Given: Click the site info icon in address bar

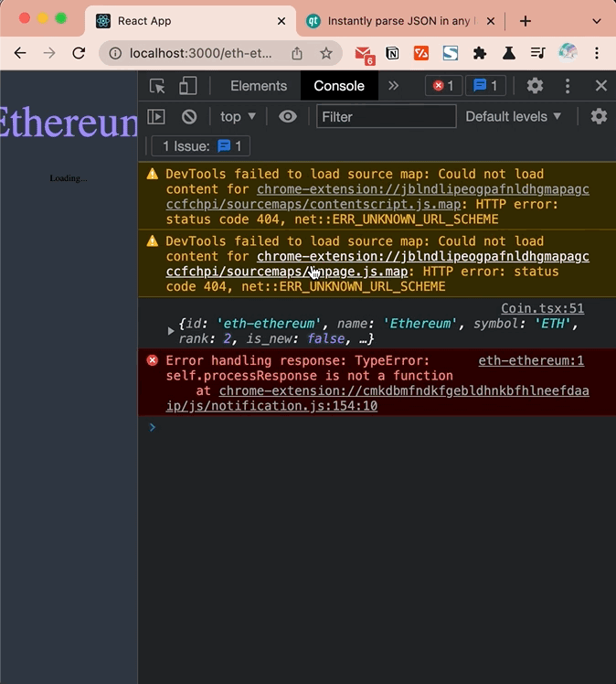Looking at the screenshot, I should [x=115, y=53].
